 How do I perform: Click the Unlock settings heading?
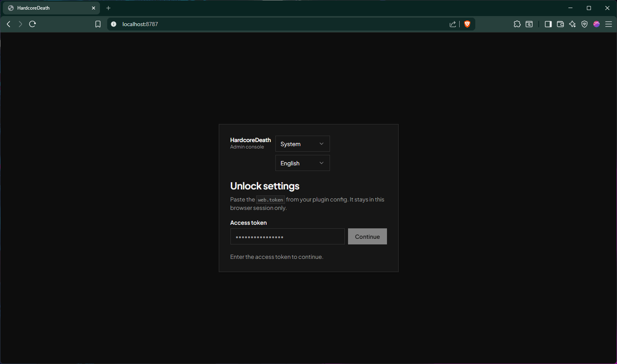tap(265, 186)
